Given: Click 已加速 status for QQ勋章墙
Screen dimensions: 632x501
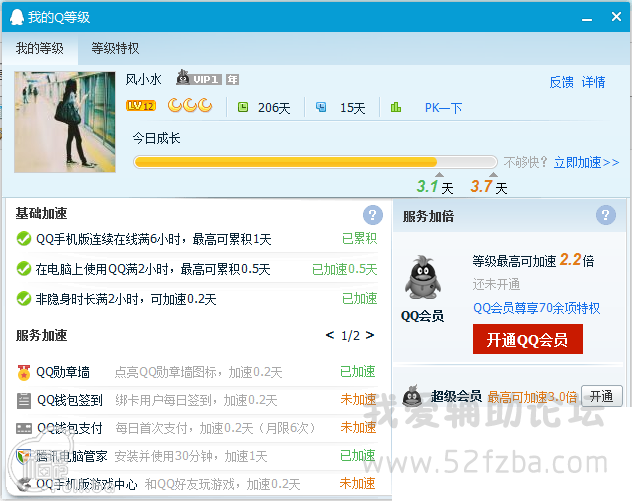Looking at the screenshot, I should pyautogui.click(x=358, y=371).
